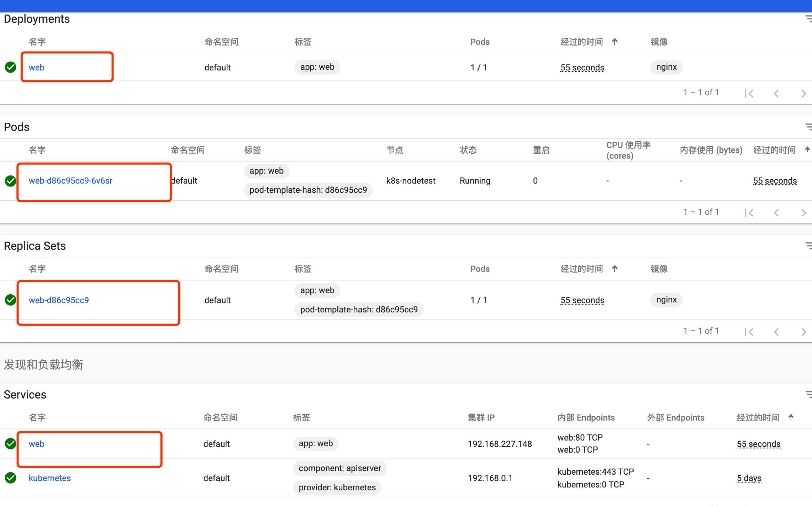
Task: Sort Deployments by 命名空间 column header
Action: point(221,42)
